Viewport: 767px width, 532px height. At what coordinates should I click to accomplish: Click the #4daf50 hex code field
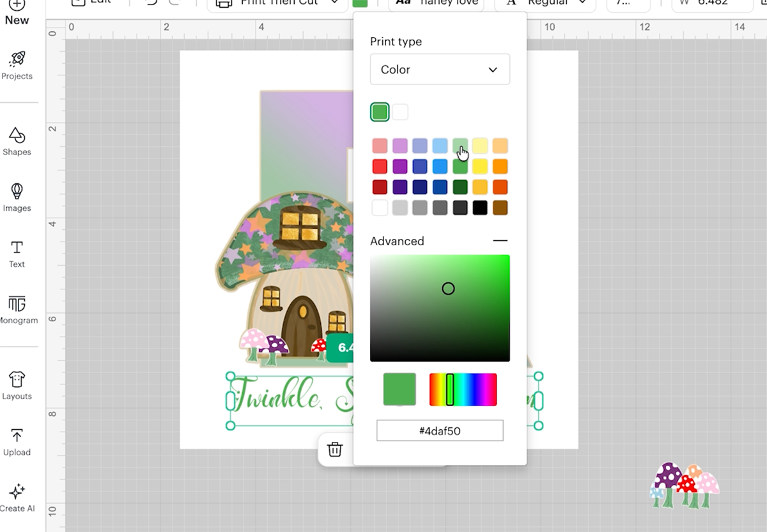tap(440, 430)
